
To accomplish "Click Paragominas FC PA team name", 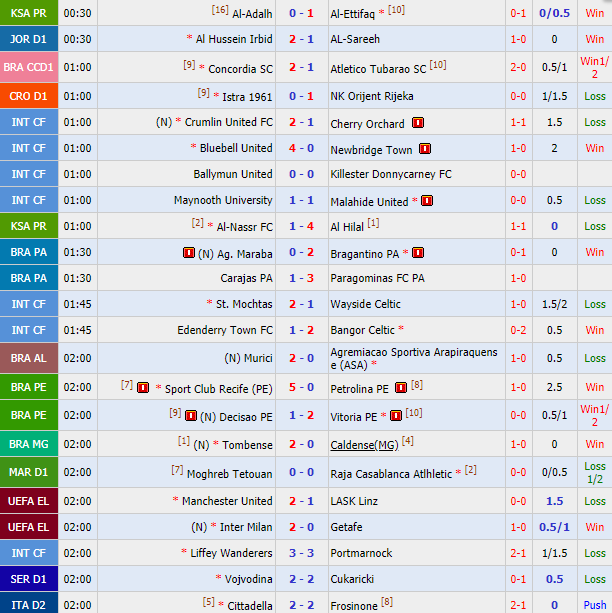I will (x=377, y=278).
